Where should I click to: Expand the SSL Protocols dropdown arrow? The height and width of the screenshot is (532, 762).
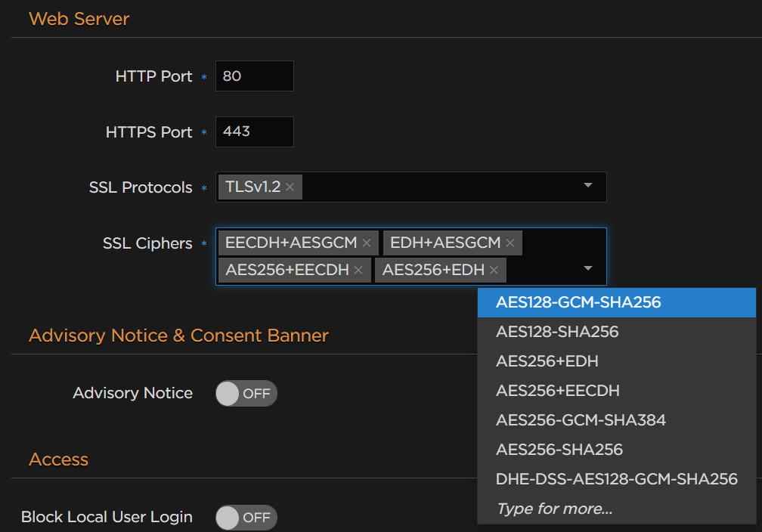[588, 186]
